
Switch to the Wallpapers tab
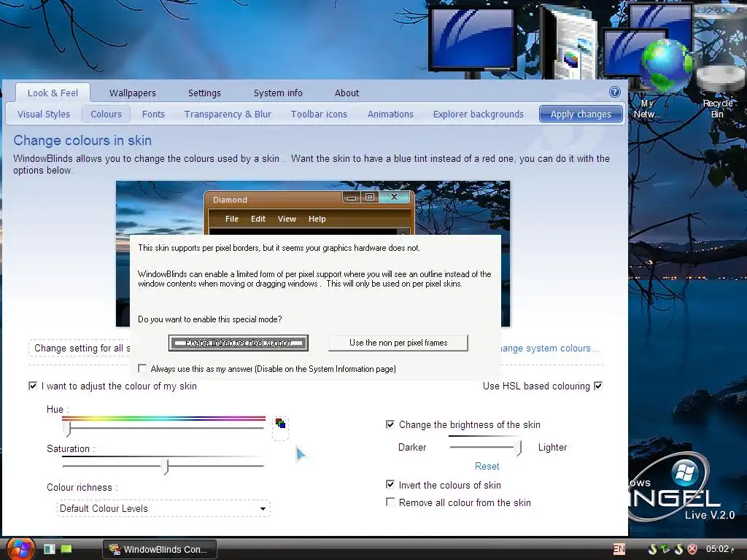(133, 93)
